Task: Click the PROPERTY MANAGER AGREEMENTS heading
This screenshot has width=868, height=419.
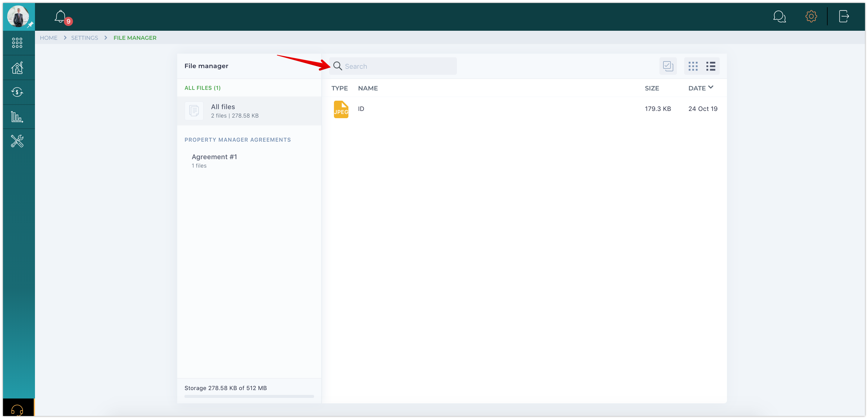Action: point(237,140)
